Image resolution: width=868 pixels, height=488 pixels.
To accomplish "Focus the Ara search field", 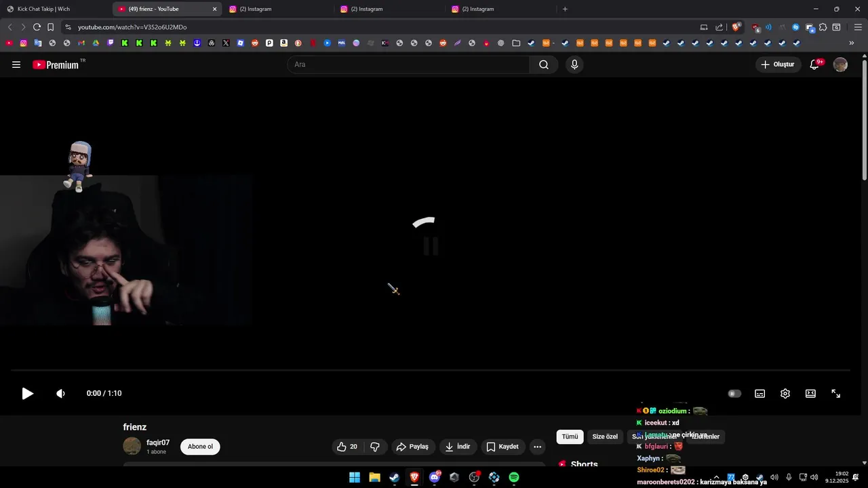I will 408,64.
